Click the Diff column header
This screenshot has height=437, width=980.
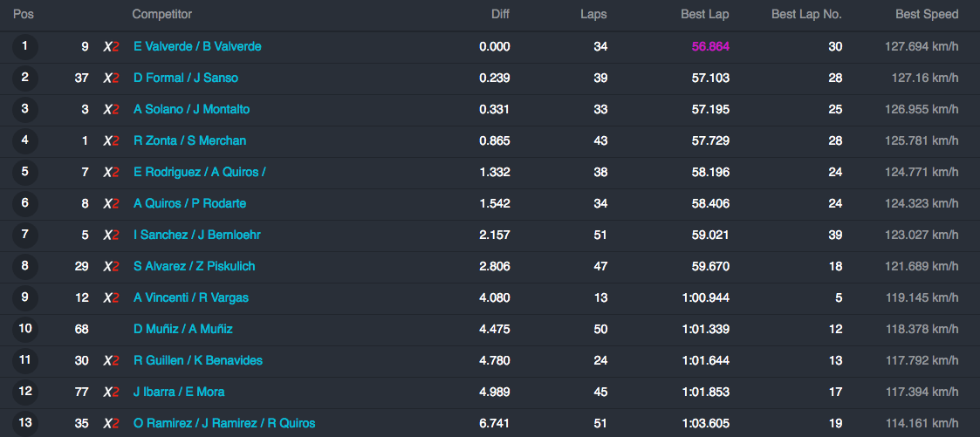(x=500, y=14)
